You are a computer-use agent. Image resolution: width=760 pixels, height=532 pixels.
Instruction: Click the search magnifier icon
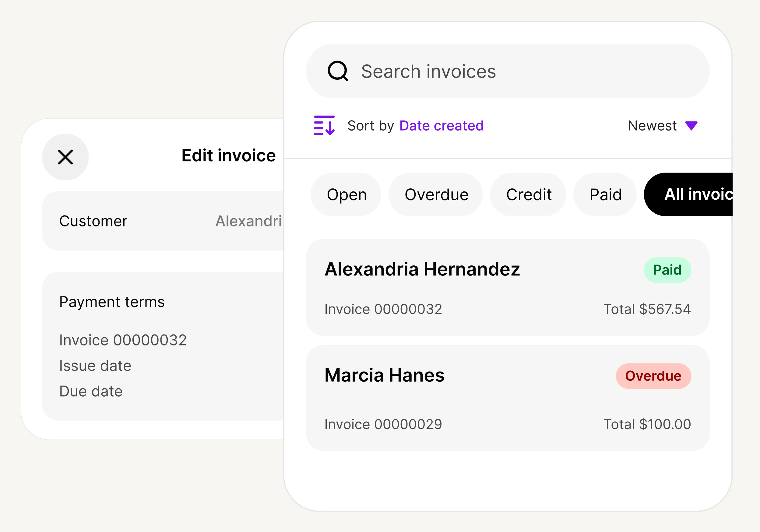click(x=338, y=71)
